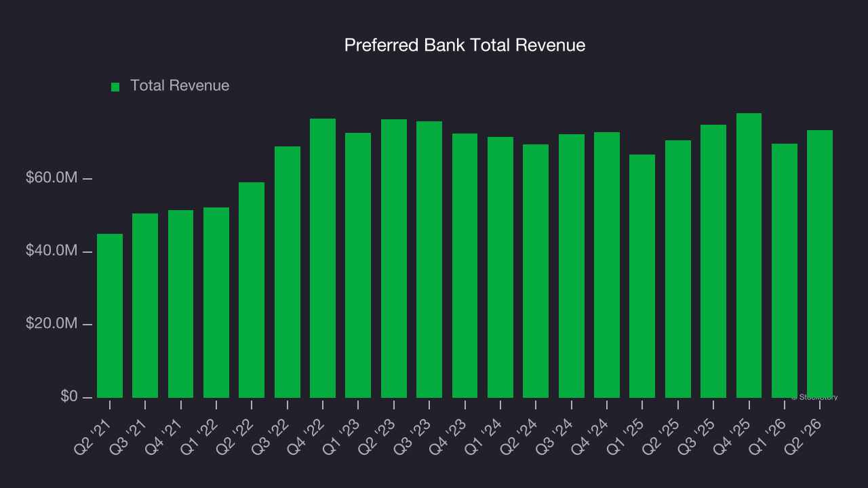Select the bar above Q3 '25

tap(713, 261)
